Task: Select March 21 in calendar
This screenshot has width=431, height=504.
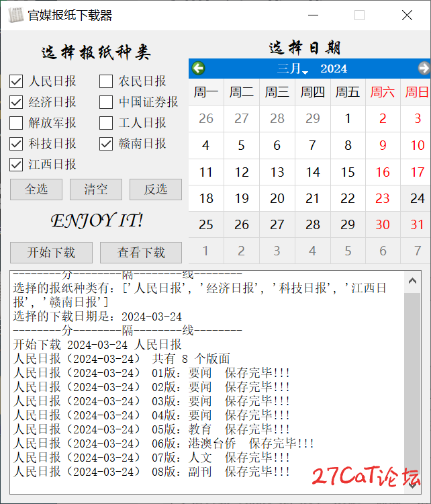Action: click(312, 198)
